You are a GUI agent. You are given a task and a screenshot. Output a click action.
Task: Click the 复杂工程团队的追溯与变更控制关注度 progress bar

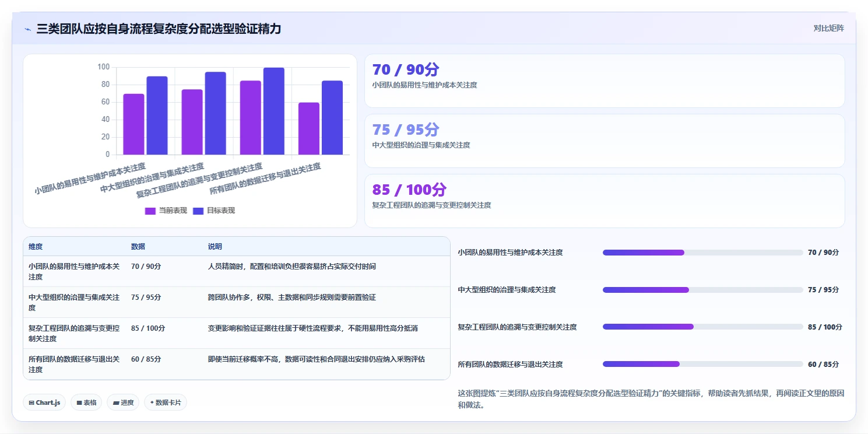click(703, 327)
